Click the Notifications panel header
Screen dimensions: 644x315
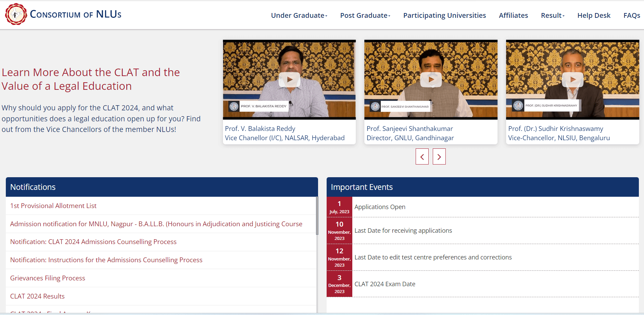tap(162, 187)
